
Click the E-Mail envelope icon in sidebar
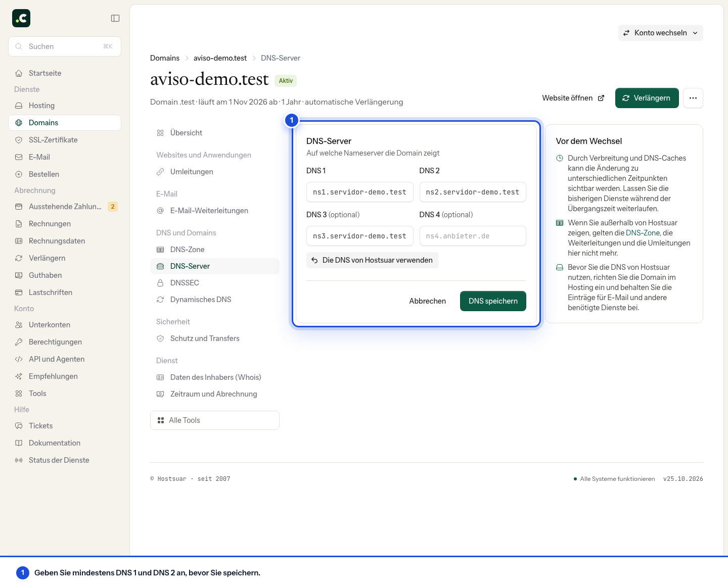[19, 157]
